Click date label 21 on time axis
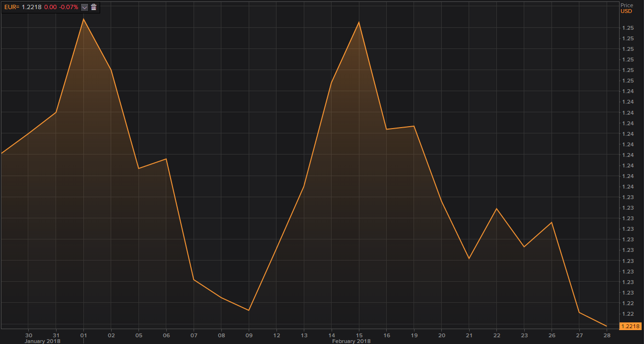The height and width of the screenshot is (344, 644). 469,335
